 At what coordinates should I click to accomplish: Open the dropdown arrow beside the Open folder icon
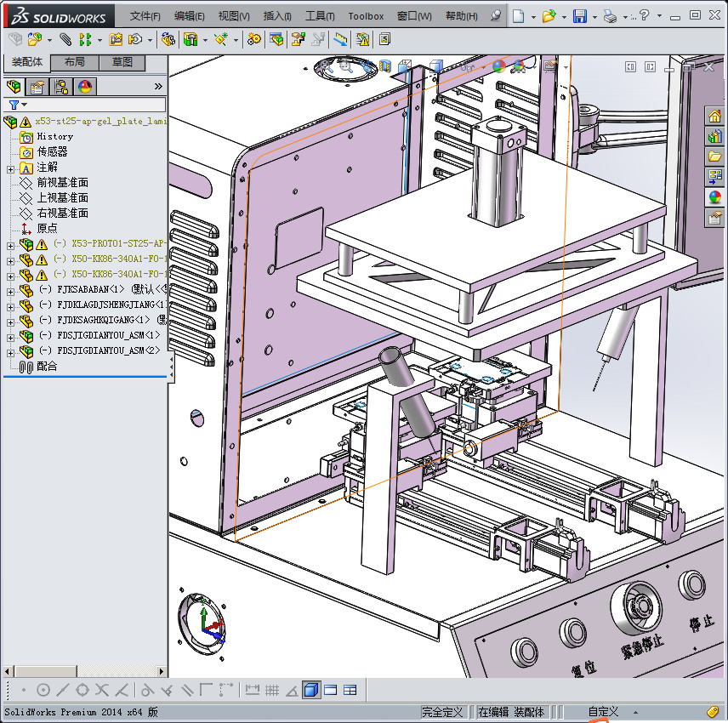563,16
